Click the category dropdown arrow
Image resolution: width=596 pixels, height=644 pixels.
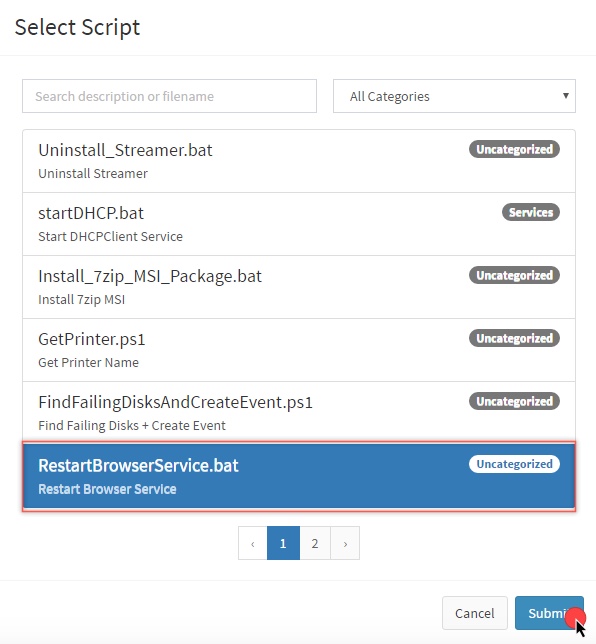566,96
